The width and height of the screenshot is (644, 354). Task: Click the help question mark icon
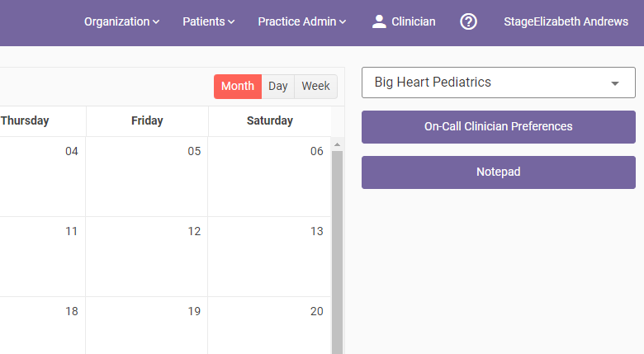468,22
